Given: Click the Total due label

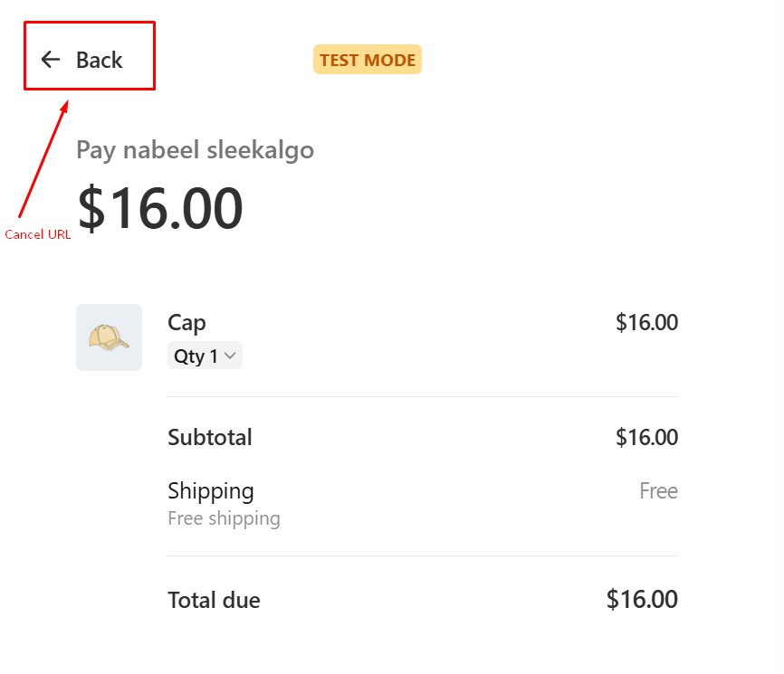Looking at the screenshot, I should pos(214,600).
